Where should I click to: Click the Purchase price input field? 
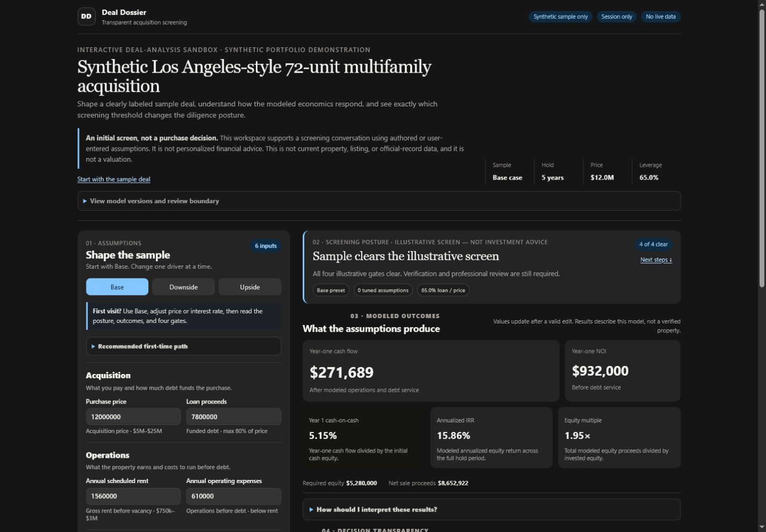pos(133,416)
